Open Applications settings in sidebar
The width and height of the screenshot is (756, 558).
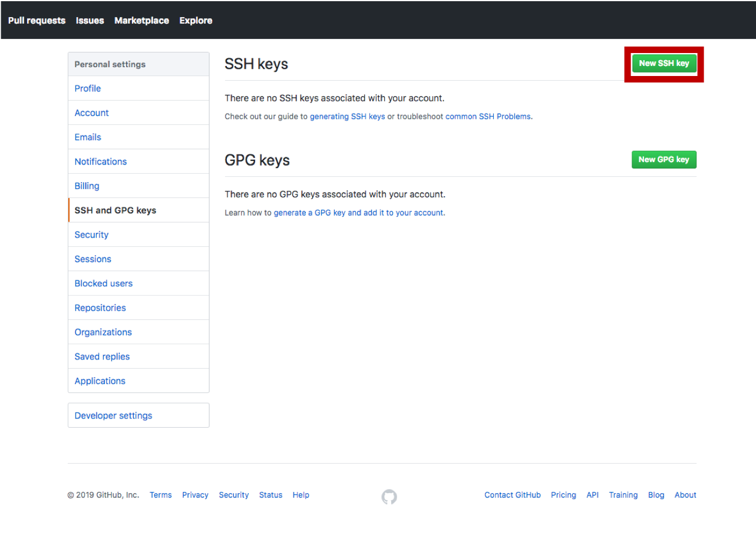point(138,381)
